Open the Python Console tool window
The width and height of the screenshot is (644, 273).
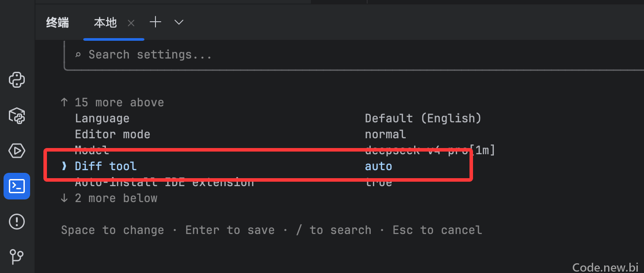coord(17,80)
